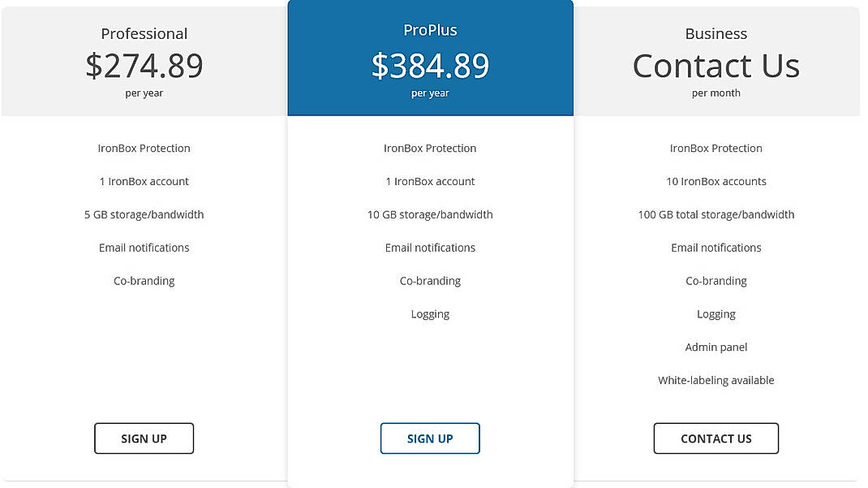868x488 pixels.
Task: Click 100 GB total storage/bandwidth under Business
Action: pos(715,214)
